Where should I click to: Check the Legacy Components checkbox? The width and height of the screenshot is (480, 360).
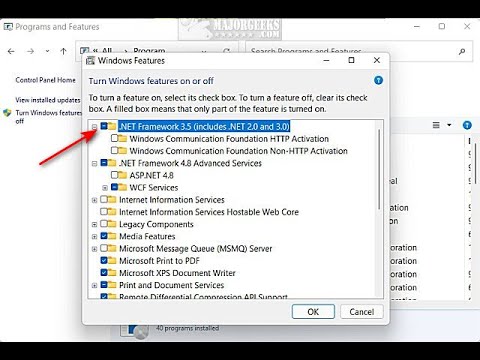pyautogui.click(x=104, y=224)
